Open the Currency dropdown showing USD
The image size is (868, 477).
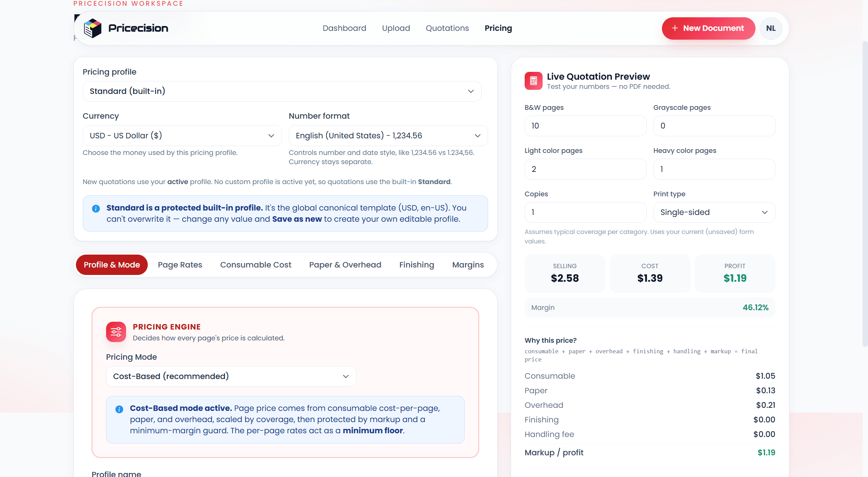(x=182, y=136)
